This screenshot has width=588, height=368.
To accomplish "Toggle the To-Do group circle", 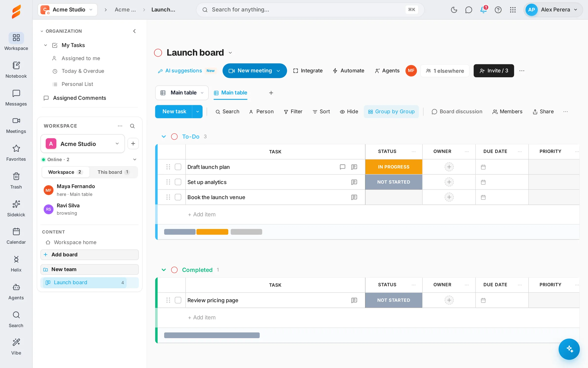I will click(174, 137).
